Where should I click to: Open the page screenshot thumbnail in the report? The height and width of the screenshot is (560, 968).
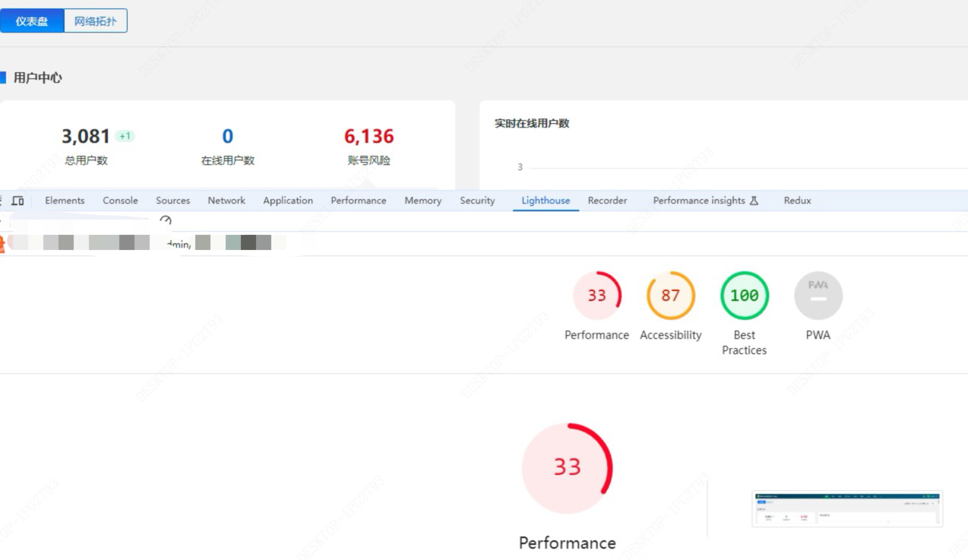pyautogui.click(x=847, y=508)
